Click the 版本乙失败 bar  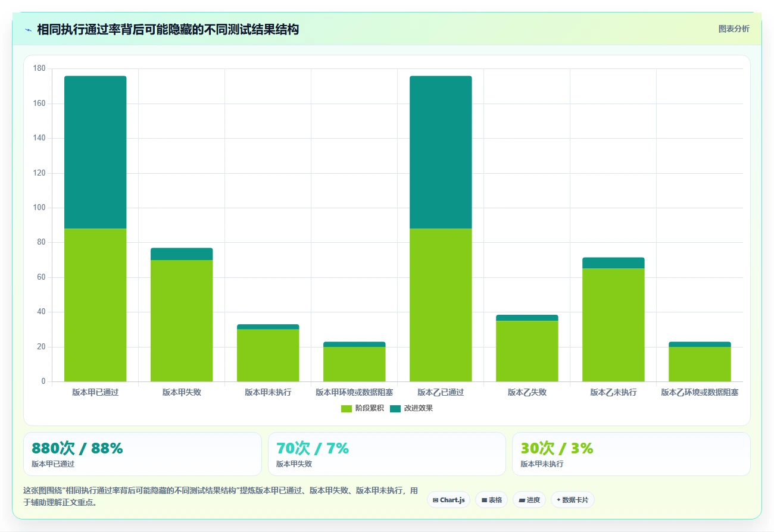pyautogui.click(x=527, y=348)
